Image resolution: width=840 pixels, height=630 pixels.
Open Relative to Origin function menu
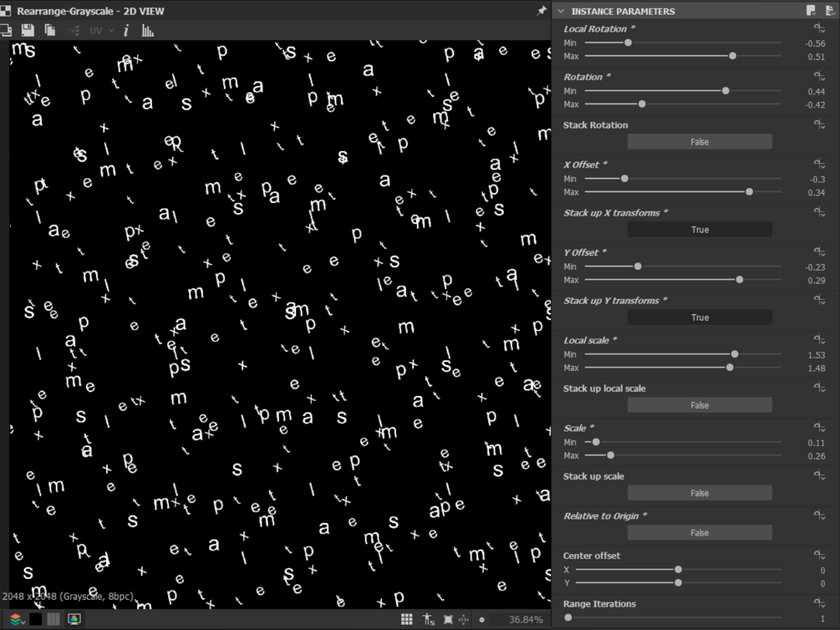[819, 516]
